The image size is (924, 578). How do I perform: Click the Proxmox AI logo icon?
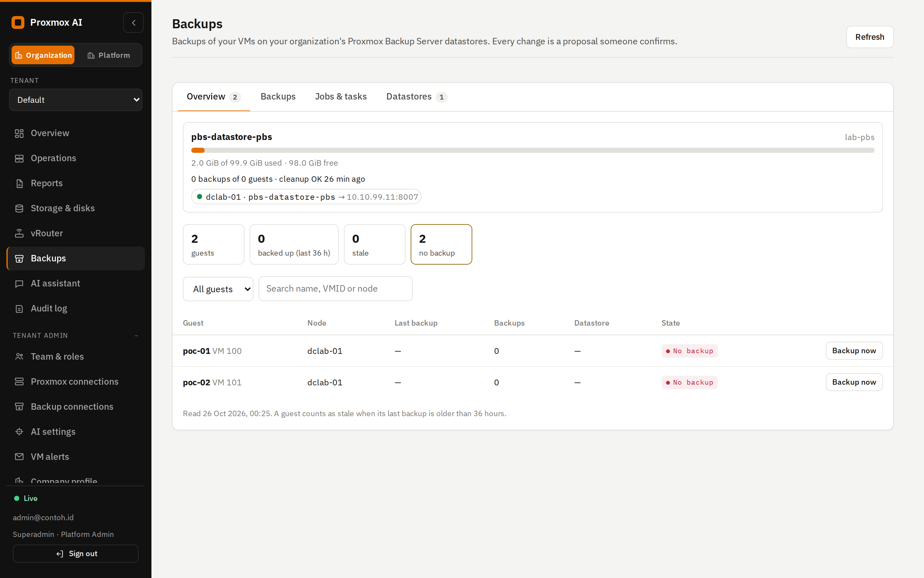click(18, 22)
